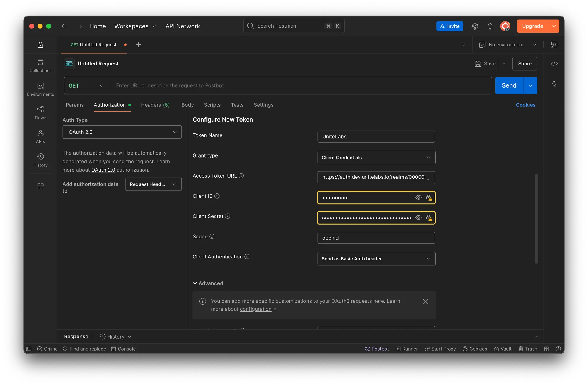Open the configuration learn more link
588x385 pixels.
pyautogui.click(x=256, y=309)
